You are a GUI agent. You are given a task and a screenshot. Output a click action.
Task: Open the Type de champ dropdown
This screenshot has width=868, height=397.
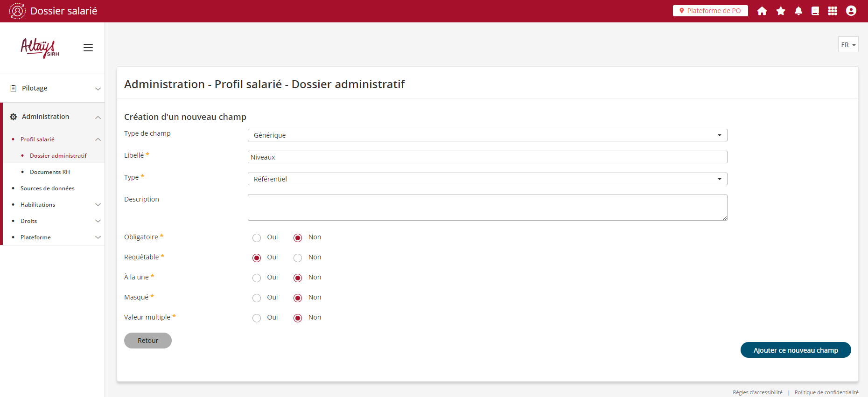click(487, 135)
